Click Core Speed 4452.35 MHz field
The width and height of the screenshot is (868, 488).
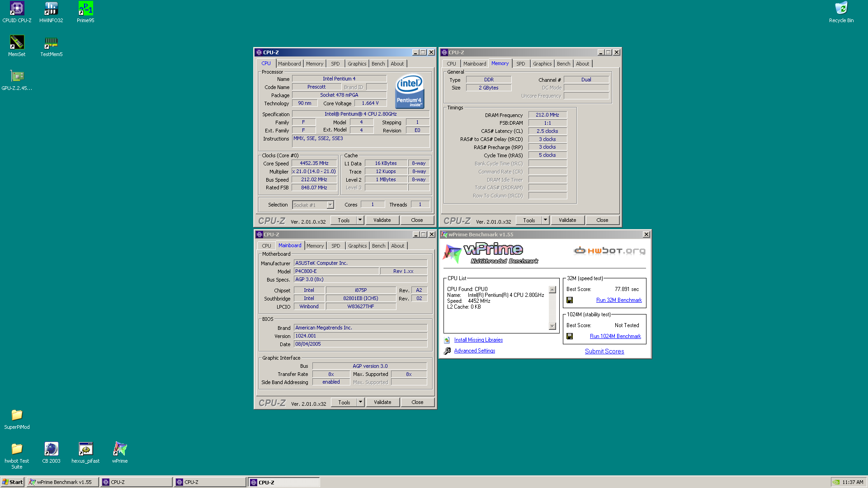pyautogui.click(x=314, y=164)
